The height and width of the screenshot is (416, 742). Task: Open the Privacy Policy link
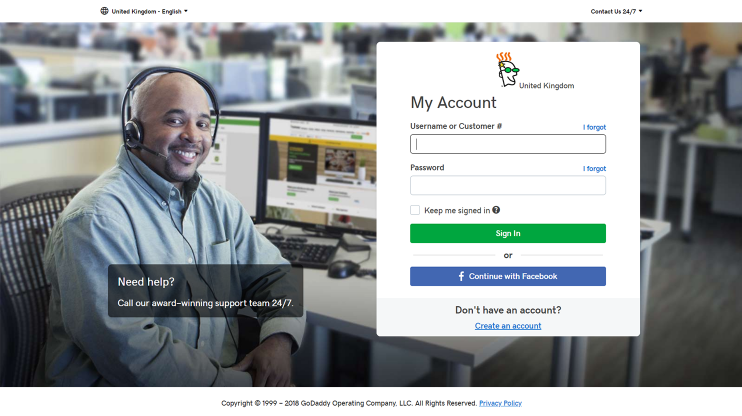(x=500, y=403)
